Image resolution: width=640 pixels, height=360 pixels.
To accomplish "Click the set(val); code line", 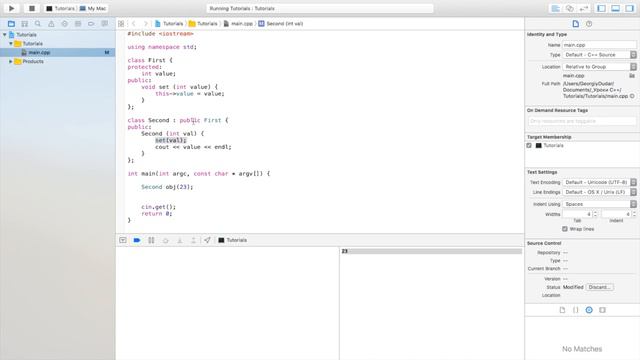I will 171,140.
